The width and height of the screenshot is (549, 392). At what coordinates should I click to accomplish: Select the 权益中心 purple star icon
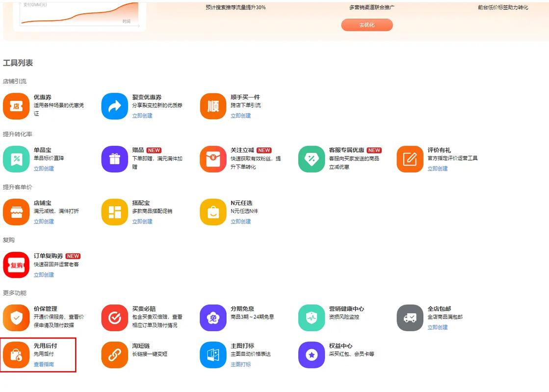(311, 355)
